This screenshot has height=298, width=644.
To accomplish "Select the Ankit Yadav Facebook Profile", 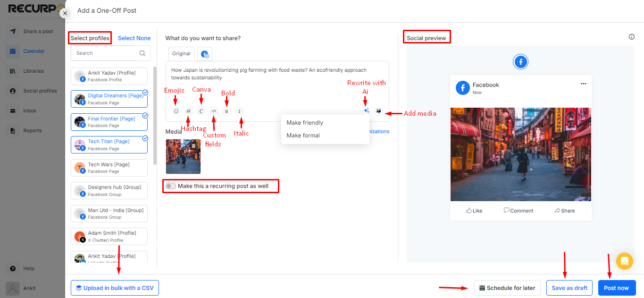I will click(x=109, y=76).
